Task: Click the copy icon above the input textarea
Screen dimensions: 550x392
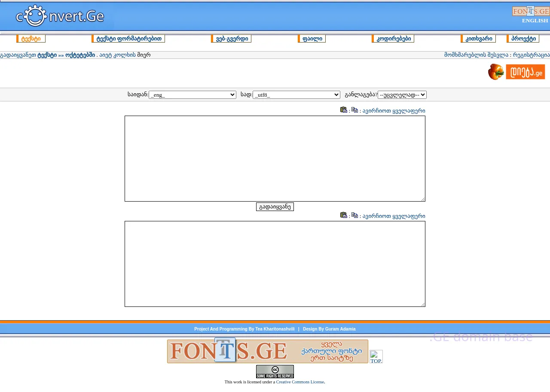Action: (x=354, y=110)
